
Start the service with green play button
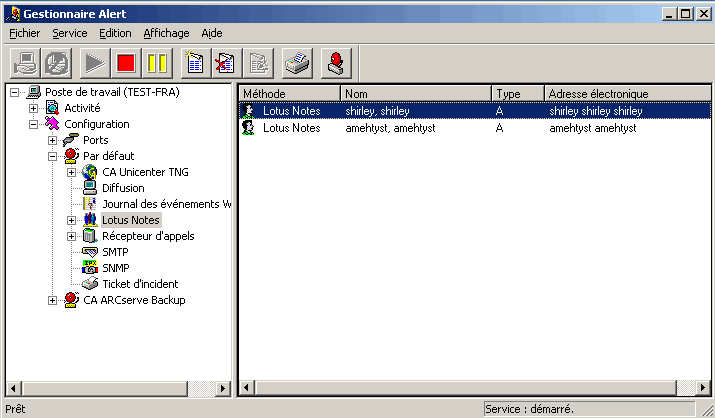(x=94, y=63)
